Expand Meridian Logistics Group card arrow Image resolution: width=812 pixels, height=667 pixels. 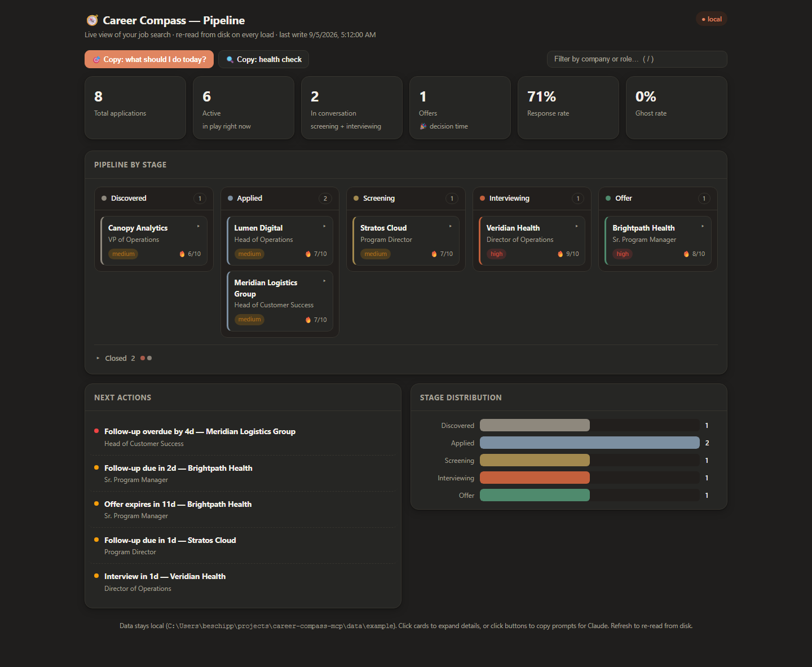click(x=324, y=281)
